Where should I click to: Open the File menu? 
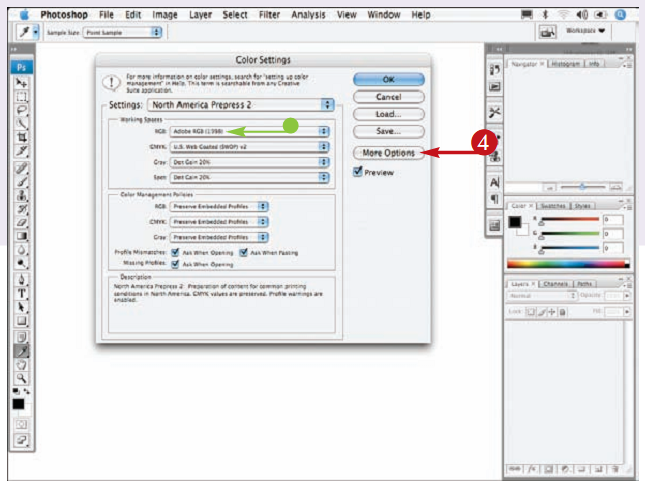coord(106,15)
